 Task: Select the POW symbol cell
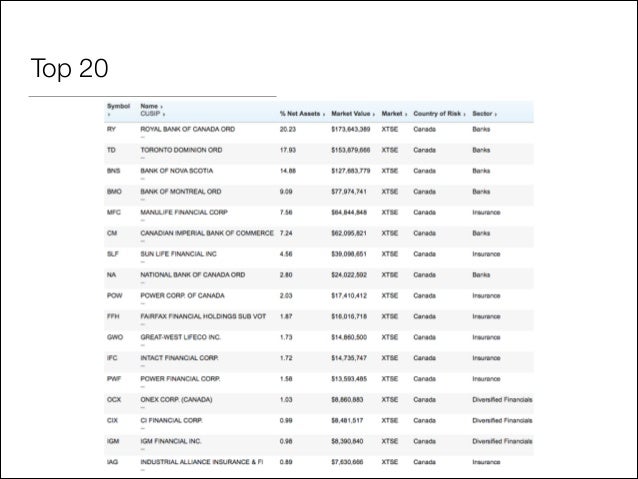[x=114, y=296]
